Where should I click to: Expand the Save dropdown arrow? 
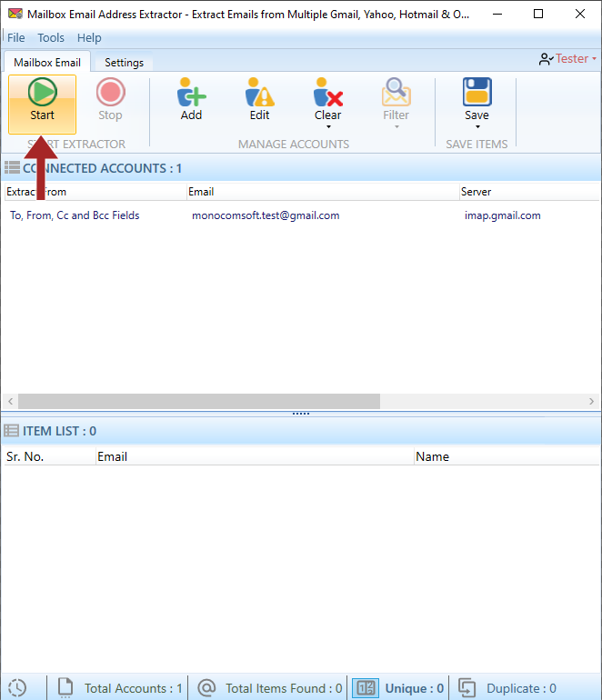pos(477,127)
